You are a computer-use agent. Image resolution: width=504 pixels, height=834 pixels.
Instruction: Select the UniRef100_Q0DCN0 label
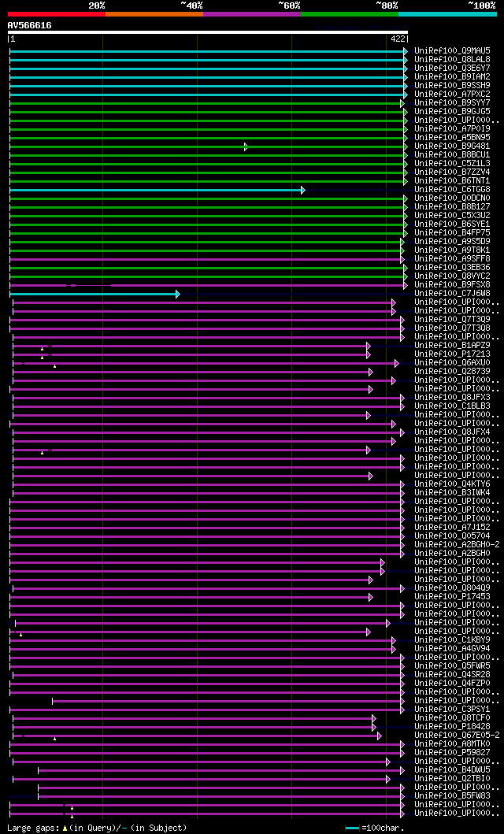click(x=453, y=198)
